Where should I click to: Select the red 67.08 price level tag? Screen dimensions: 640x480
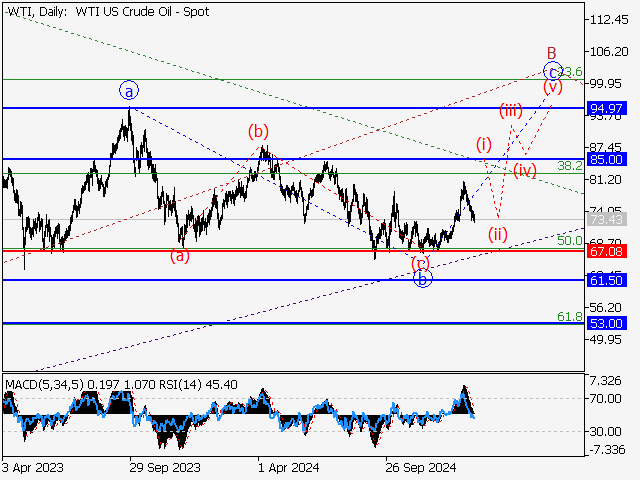point(607,250)
